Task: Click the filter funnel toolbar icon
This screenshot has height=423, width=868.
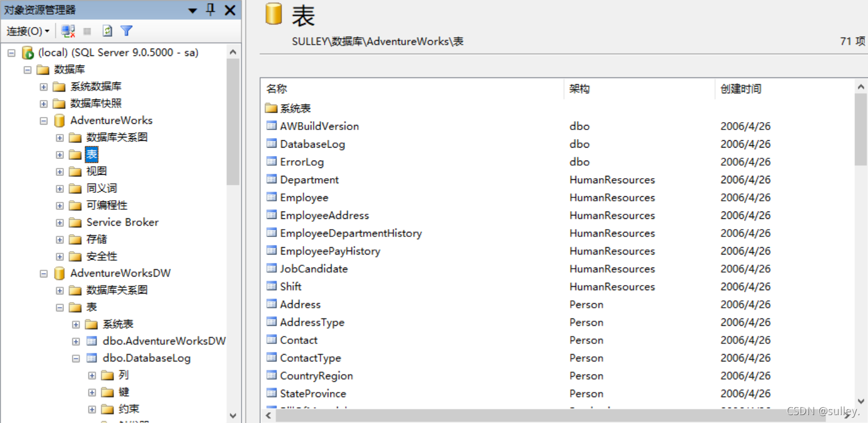Action: click(126, 31)
